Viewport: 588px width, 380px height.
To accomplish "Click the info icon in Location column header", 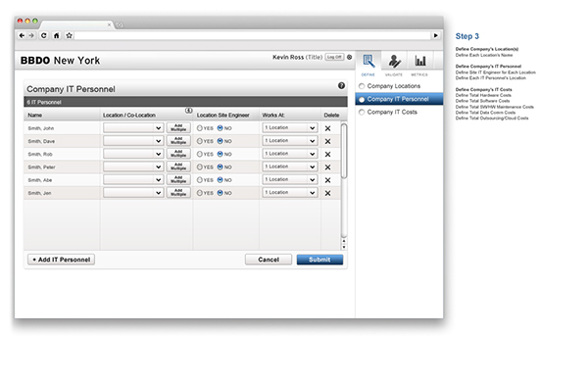I will (188, 110).
